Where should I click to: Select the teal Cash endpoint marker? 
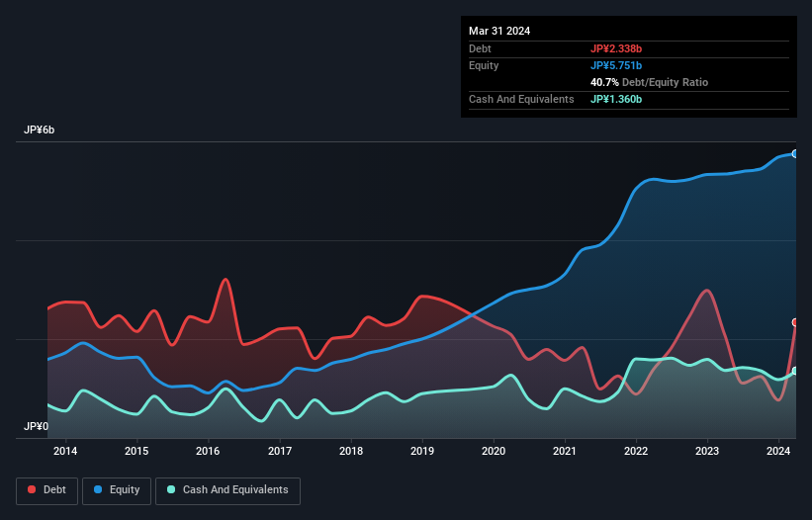[x=794, y=371]
